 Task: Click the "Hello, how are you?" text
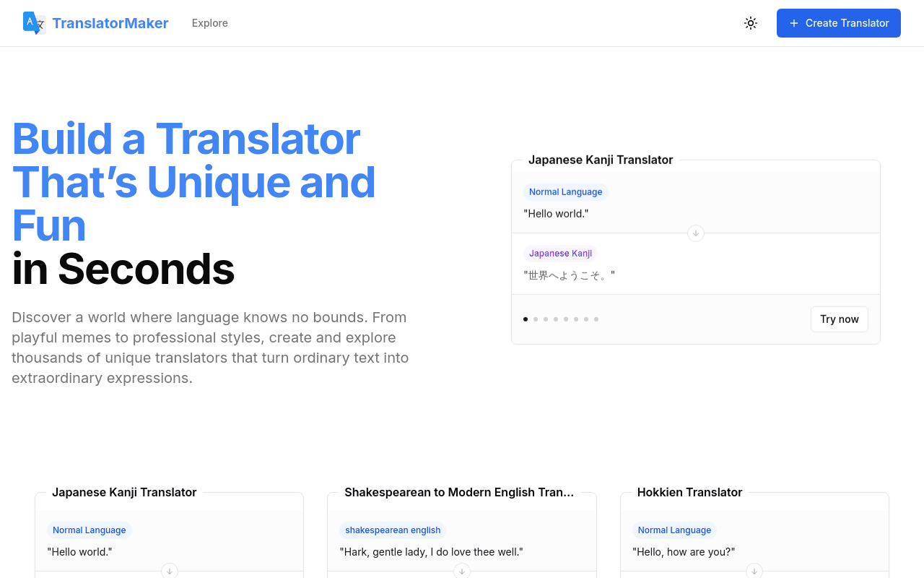[684, 552]
